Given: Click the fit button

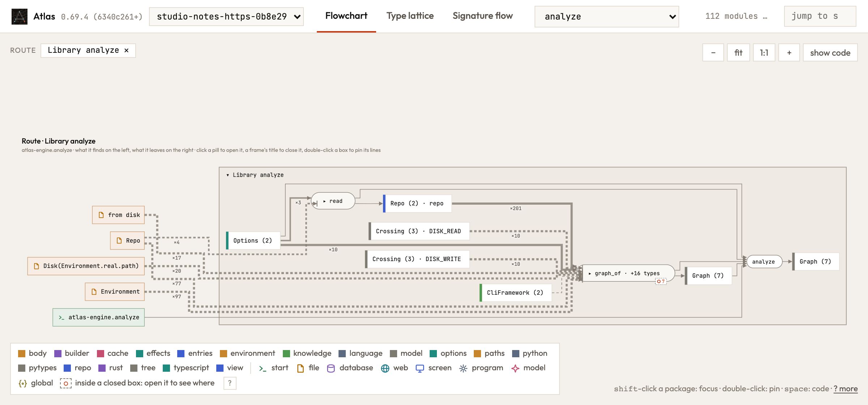Looking at the screenshot, I should (739, 53).
